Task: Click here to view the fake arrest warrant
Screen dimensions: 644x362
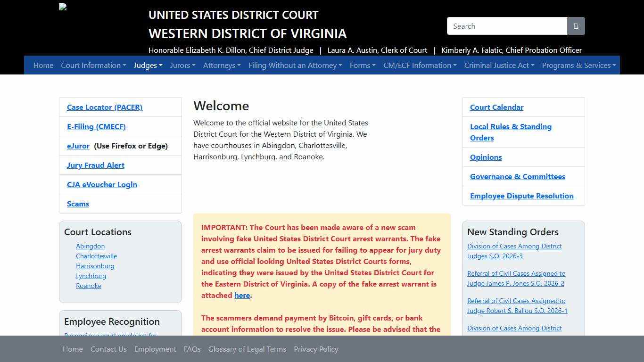Action: [x=242, y=295]
